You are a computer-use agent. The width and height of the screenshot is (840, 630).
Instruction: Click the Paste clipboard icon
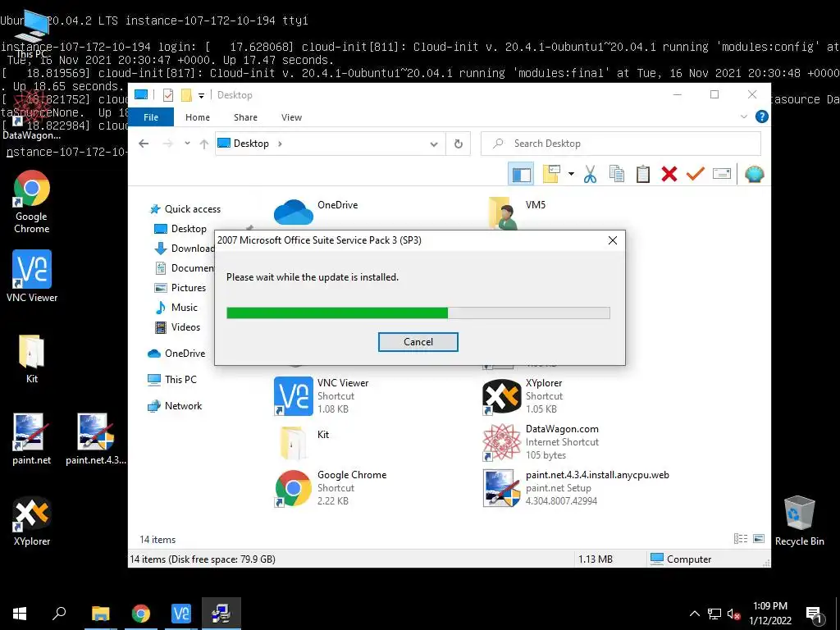(643, 174)
